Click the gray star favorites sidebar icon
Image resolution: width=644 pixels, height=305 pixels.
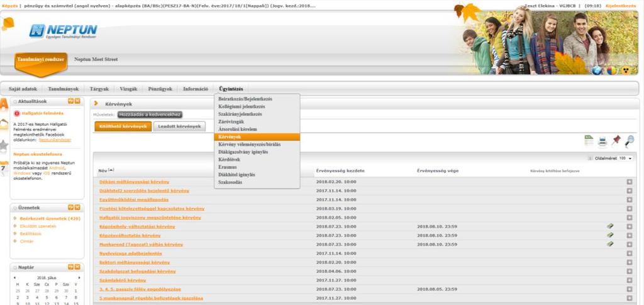(x=4, y=145)
